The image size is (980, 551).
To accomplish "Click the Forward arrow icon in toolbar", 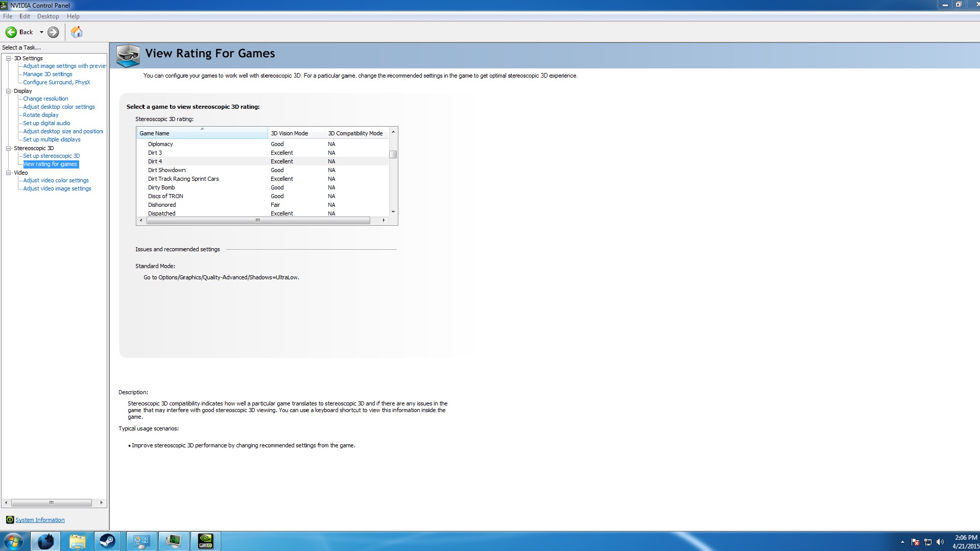I will [x=53, y=32].
